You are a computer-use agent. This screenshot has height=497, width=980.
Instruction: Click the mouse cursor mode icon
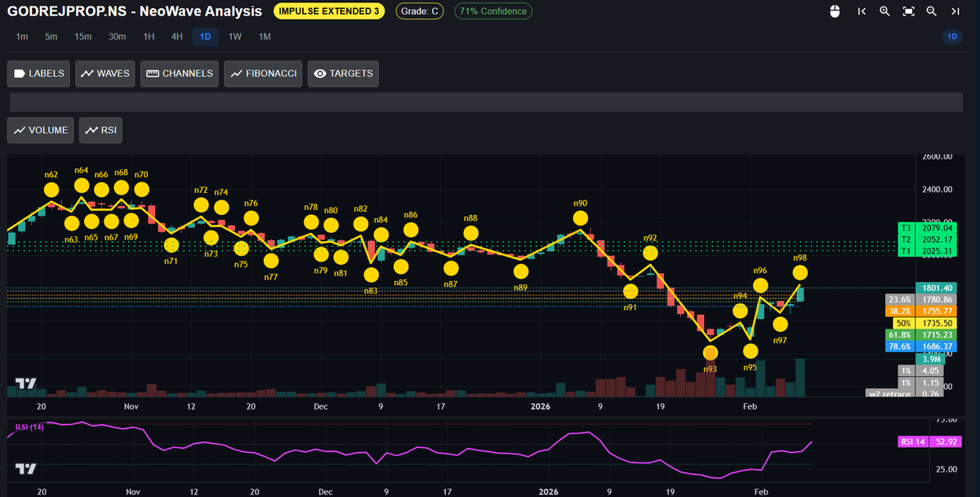pyautogui.click(x=835, y=11)
